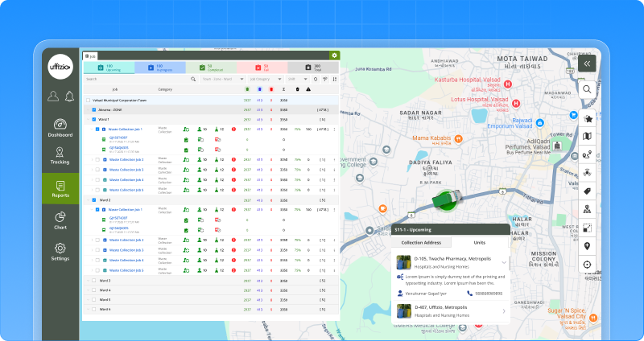Open the Job Category dropdown
Image resolution: width=644 pixels, height=341 pixels.
266,80
